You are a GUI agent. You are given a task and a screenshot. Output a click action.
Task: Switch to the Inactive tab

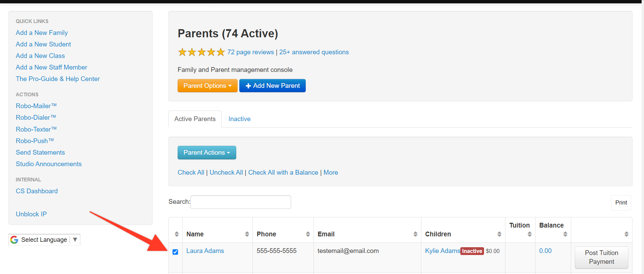pos(239,119)
